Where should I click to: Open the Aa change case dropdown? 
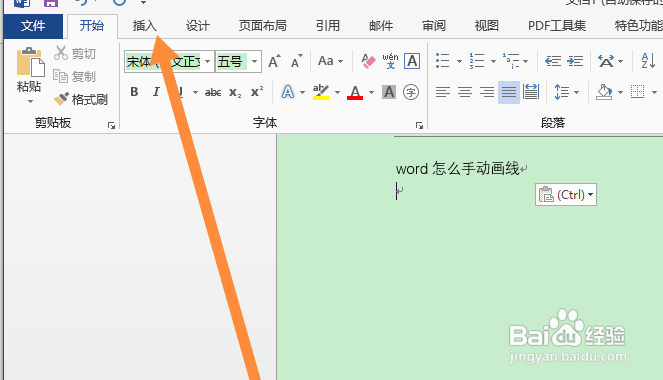pyautogui.click(x=330, y=61)
